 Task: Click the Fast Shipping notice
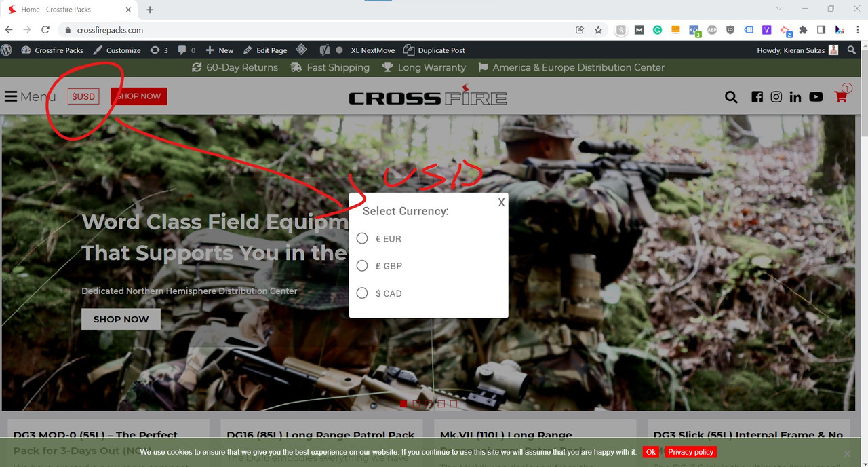[330, 67]
